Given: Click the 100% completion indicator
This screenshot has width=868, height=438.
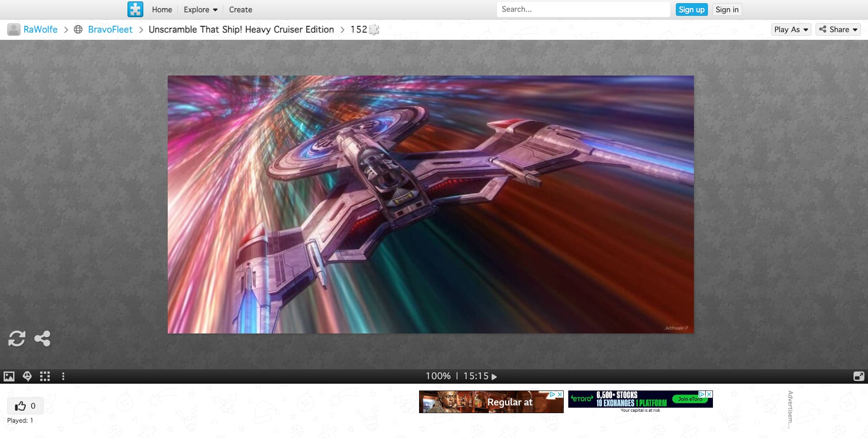Looking at the screenshot, I should (x=438, y=376).
